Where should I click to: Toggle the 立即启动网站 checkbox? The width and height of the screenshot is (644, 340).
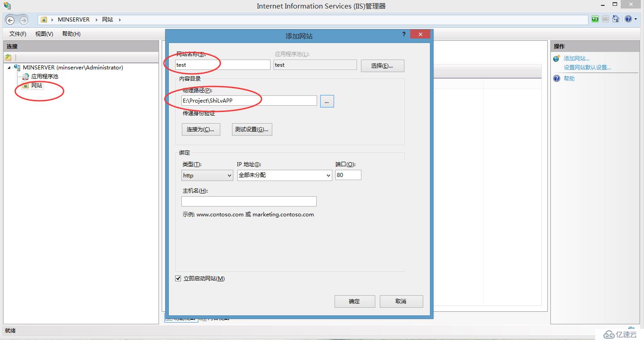coord(178,279)
